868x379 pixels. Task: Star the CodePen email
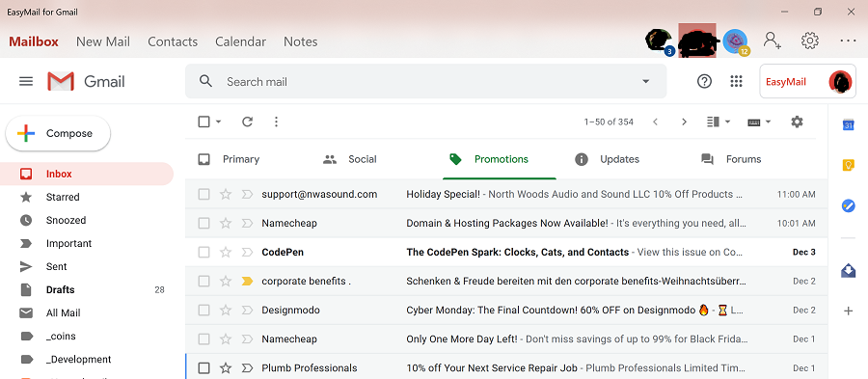(x=226, y=253)
